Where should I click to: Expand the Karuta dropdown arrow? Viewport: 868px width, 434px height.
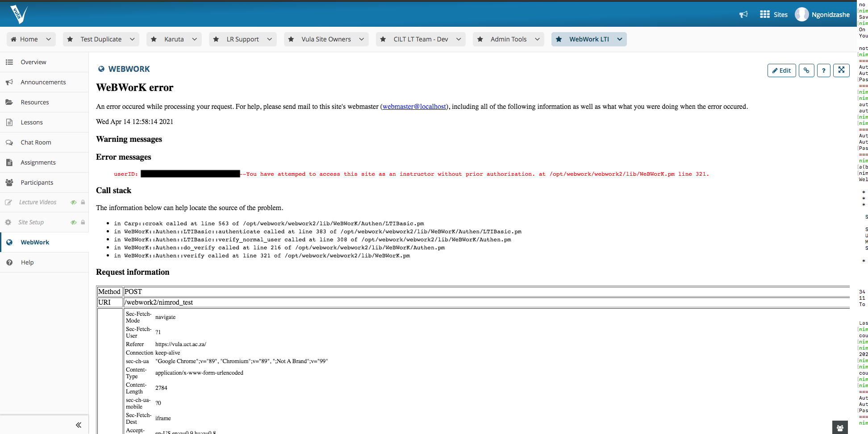coord(195,39)
